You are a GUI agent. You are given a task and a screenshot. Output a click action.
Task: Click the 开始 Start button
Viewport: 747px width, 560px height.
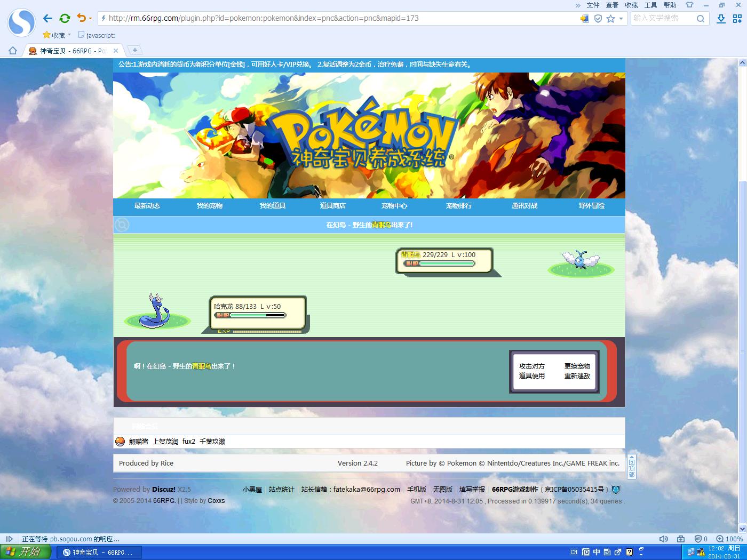coord(26,552)
